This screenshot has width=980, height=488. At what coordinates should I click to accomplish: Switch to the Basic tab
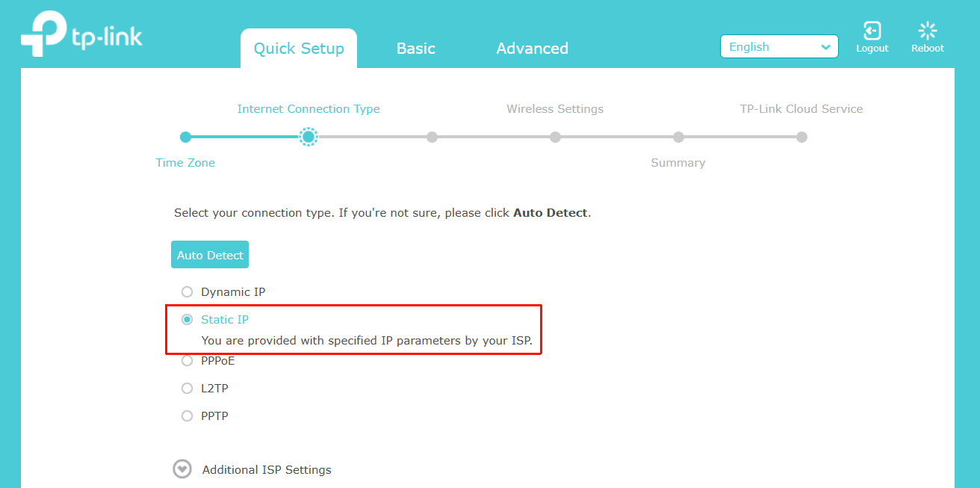click(416, 48)
